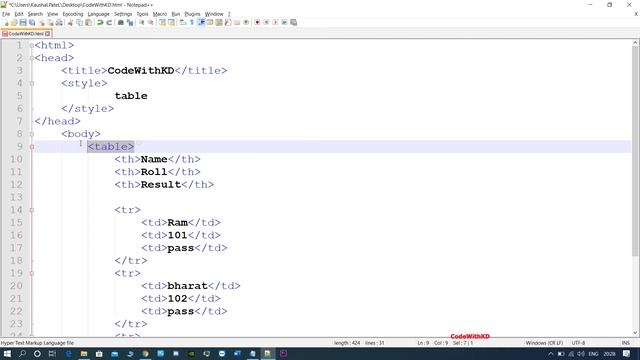Run macro multiple times icon

[284, 22]
